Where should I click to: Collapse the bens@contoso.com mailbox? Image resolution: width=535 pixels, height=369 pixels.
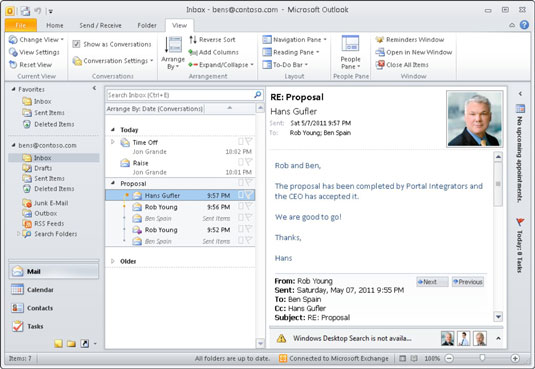[13, 145]
